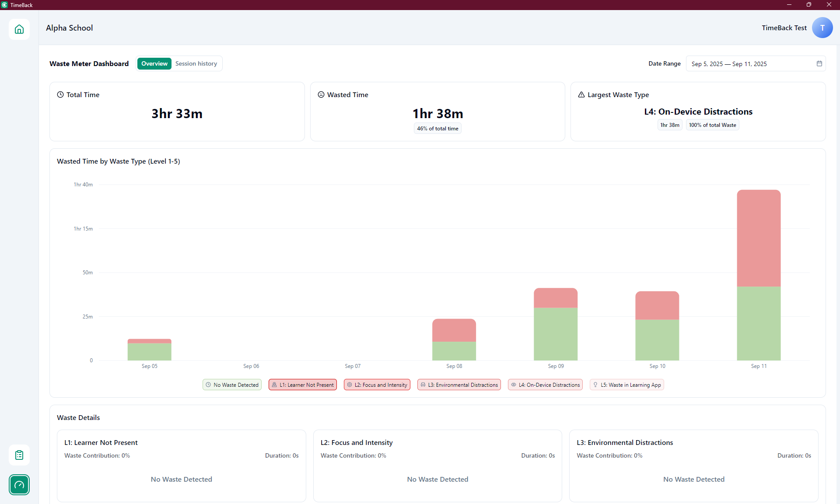
Task: Click the 100% of total Waste badge
Action: coord(712,125)
